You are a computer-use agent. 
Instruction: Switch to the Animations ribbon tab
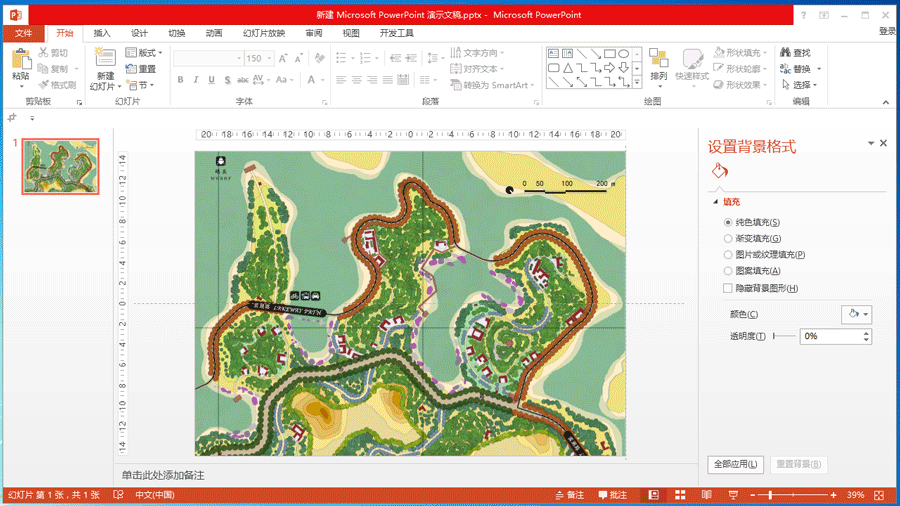point(214,33)
